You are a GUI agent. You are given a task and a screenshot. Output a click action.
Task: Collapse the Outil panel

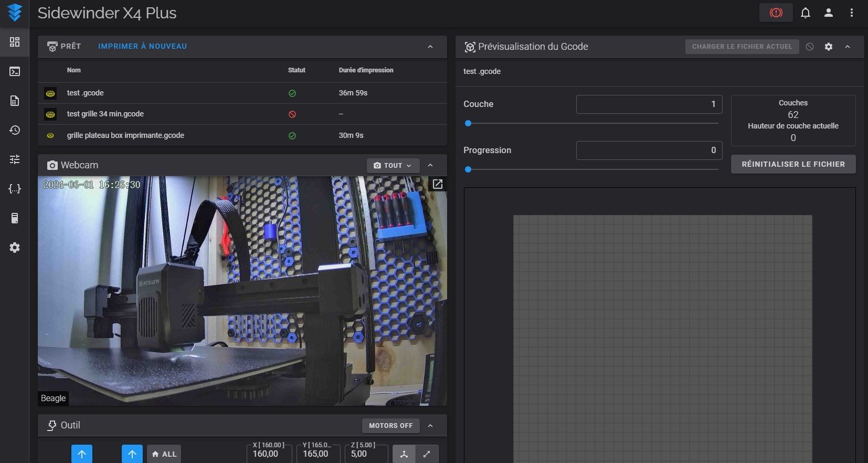tap(430, 425)
